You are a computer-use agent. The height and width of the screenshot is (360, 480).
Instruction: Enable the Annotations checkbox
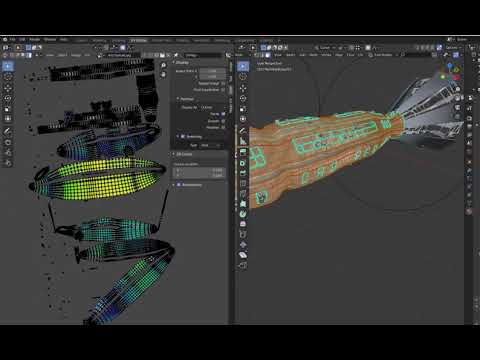(179, 185)
